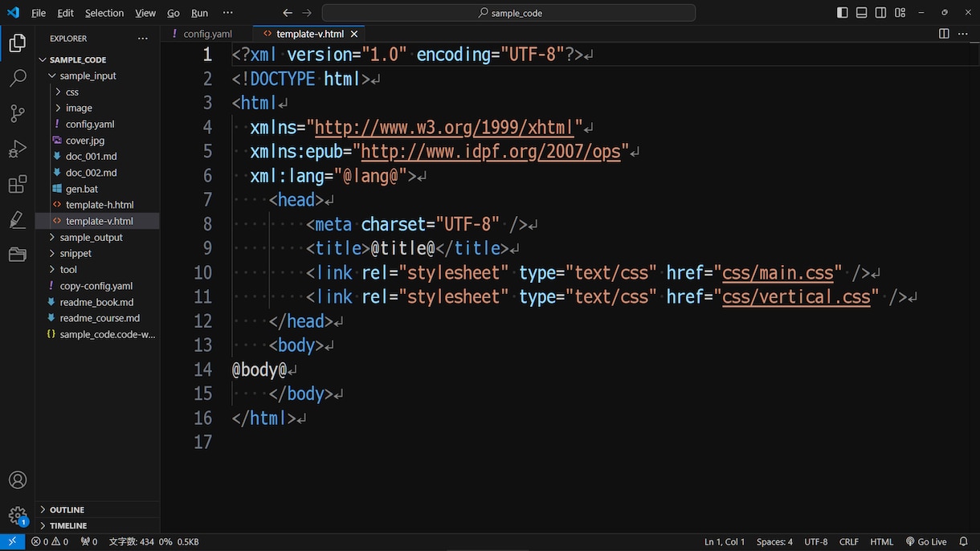Viewport: 980px width, 551px height.
Task: Toggle the secondary side bar layout button
Action: pyautogui.click(x=880, y=13)
